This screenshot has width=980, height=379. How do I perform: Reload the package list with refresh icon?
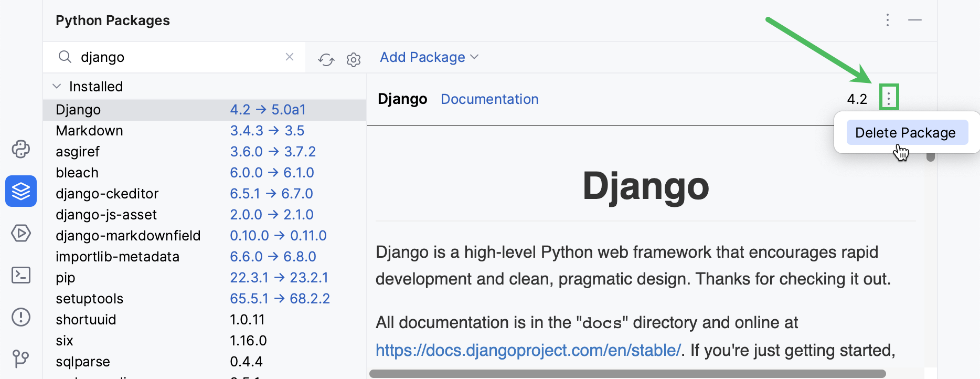pyautogui.click(x=326, y=60)
